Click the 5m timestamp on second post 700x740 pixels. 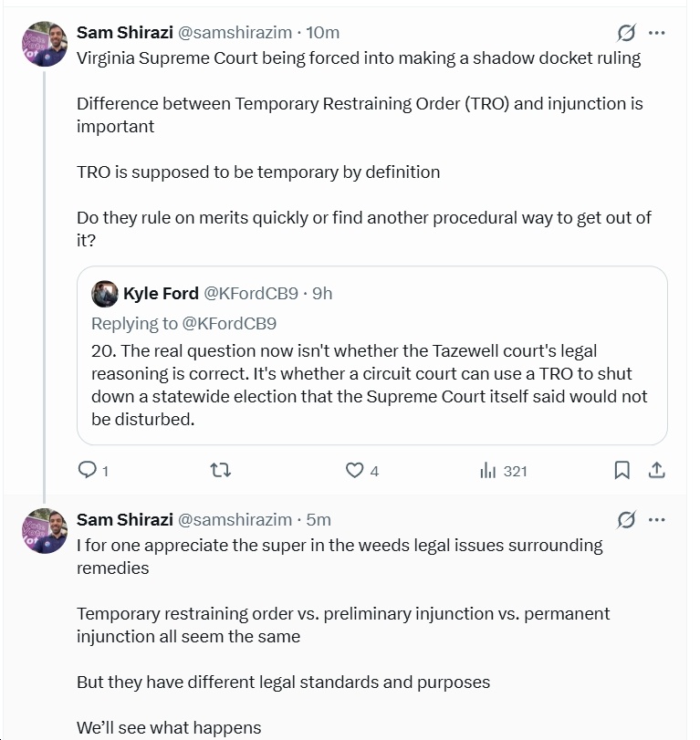[x=319, y=520]
